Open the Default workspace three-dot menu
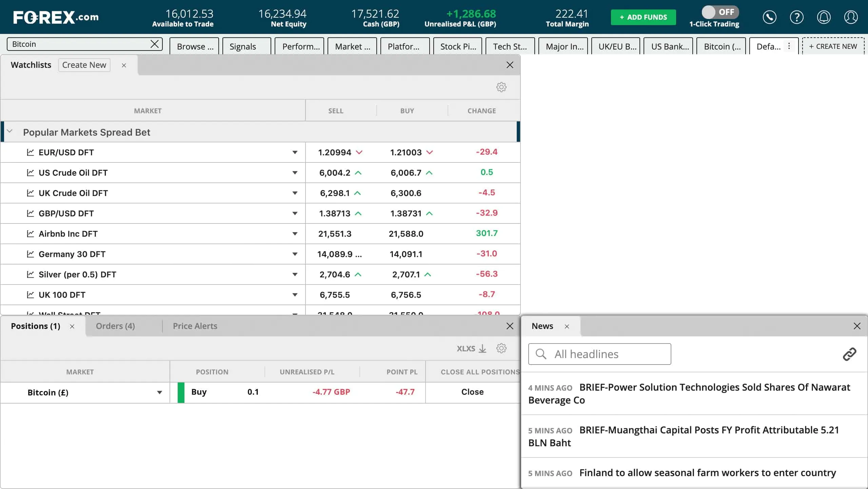This screenshot has height=489, width=868. click(x=789, y=46)
